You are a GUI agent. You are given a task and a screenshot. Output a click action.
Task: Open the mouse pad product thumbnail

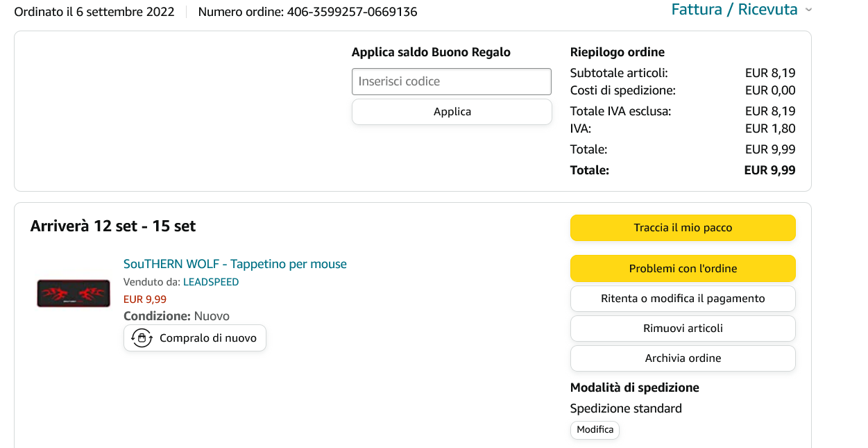[74, 293]
